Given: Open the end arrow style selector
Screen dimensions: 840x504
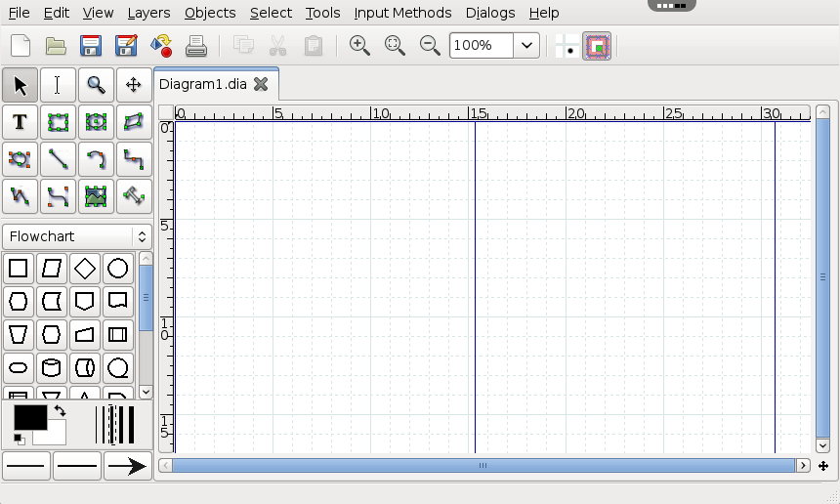Looking at the screenshot, I should [126, 467].
